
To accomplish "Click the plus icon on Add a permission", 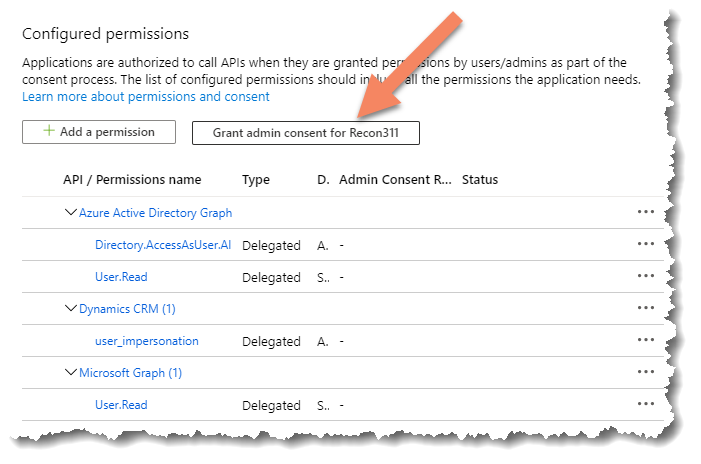I will (x=48, y=131).
